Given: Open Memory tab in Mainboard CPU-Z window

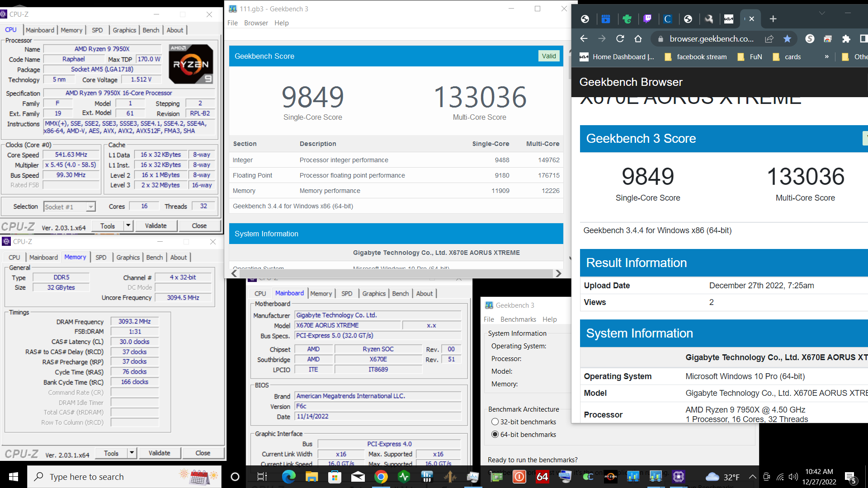Looking at the screenshot, I should [321, 293].
